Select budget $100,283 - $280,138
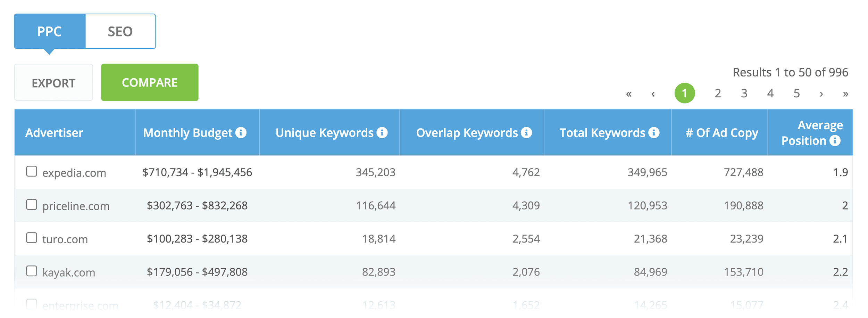This screenshot has height=318, width=868. 197,239
